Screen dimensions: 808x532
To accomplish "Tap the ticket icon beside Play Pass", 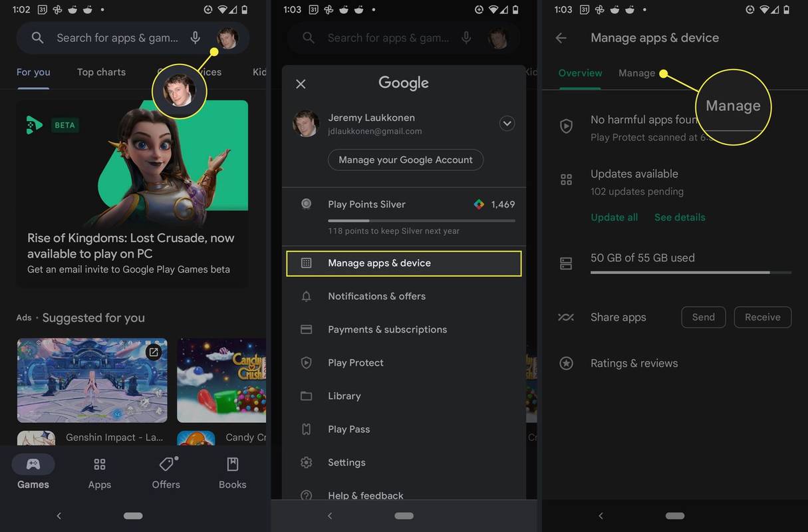I will coord(306,430).
